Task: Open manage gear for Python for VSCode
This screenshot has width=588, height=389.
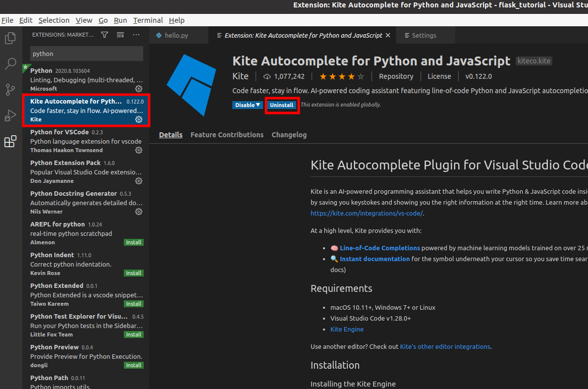Action: click(x=139, y=150)
